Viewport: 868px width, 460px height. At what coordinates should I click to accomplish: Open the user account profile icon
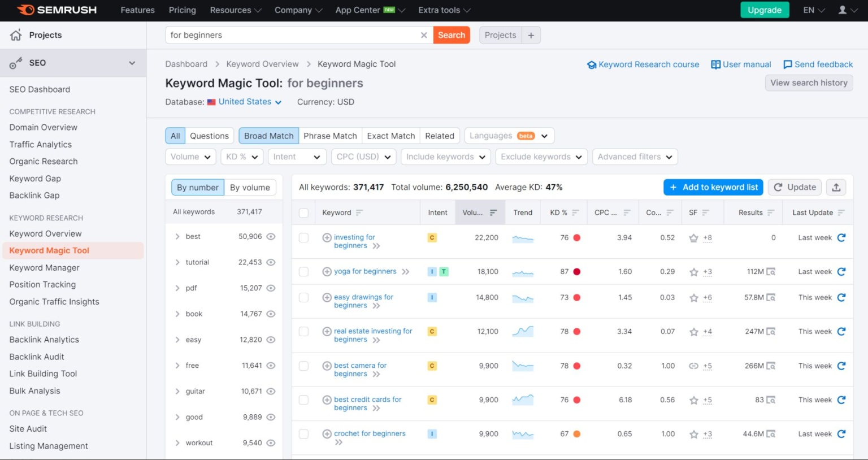(x=843, y=10)
